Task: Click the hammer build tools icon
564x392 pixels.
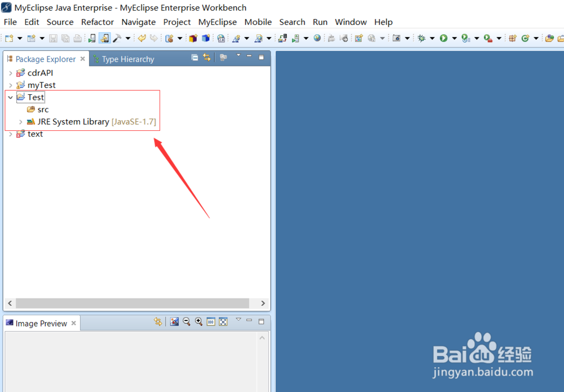Action: [117, 38]
